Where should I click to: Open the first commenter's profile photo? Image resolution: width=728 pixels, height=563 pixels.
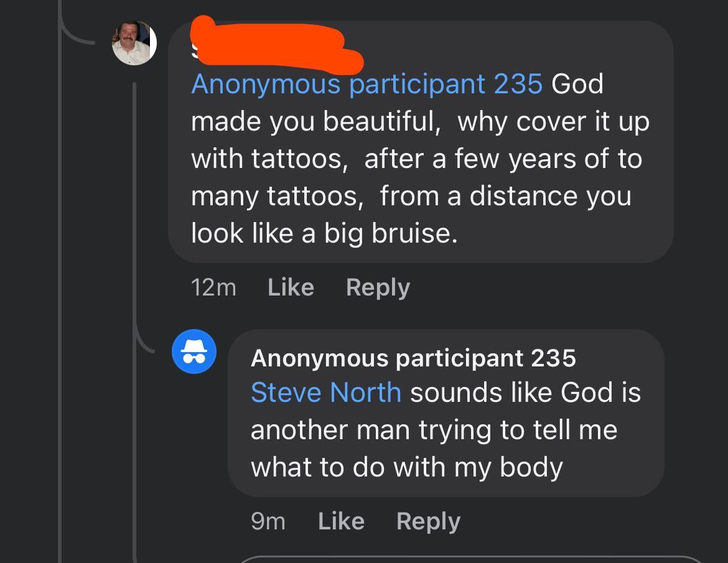[x=134, y=43]
